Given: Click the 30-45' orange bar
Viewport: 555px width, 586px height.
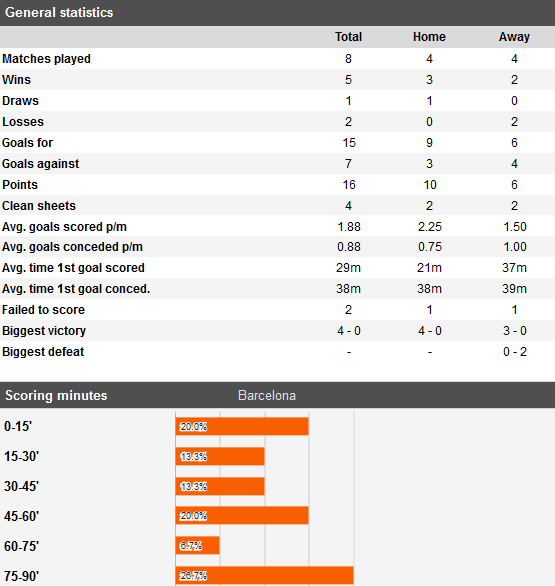Looking at the screenshot, I should 220,486.
